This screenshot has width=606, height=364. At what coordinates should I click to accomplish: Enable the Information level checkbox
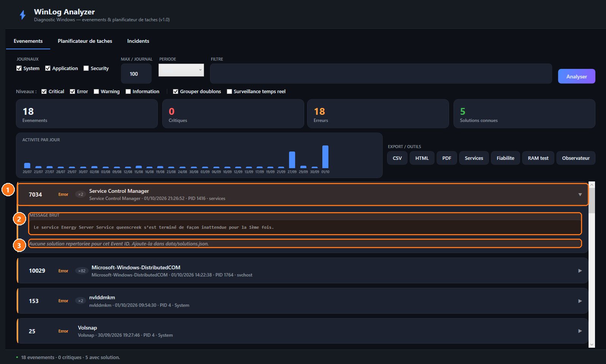pos(128,91)
